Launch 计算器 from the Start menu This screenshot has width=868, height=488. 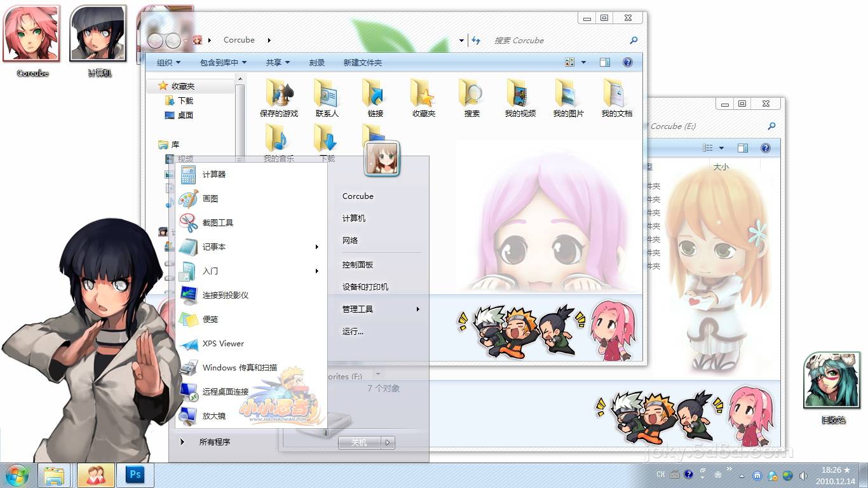[250, 174]
